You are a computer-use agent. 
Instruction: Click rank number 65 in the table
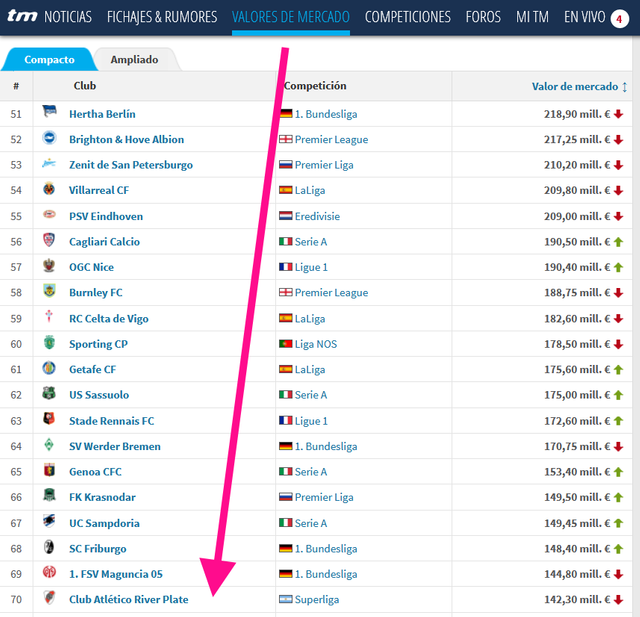tap(16, 472)
